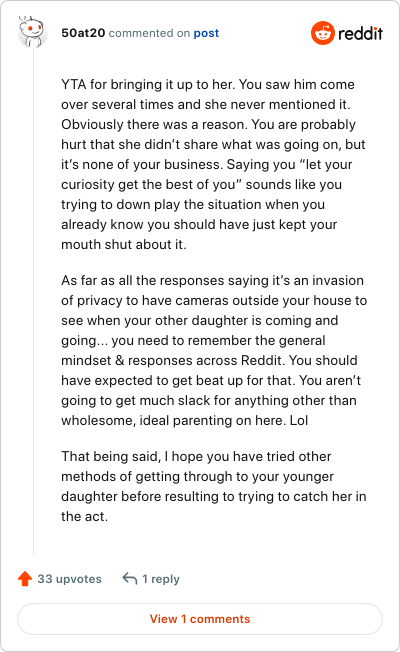The image size is (400, 652).
Task: Click the paragraph starting "As far as all"
Action: click(214, 350)
